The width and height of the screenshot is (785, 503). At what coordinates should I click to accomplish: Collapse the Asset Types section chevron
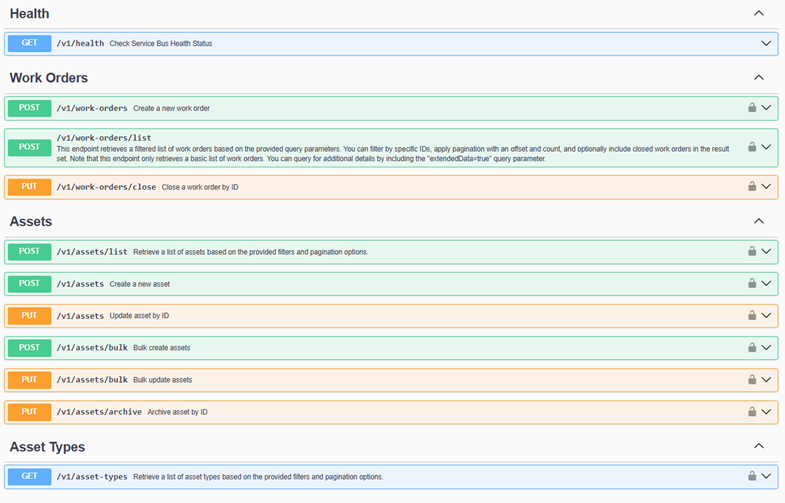758,446
